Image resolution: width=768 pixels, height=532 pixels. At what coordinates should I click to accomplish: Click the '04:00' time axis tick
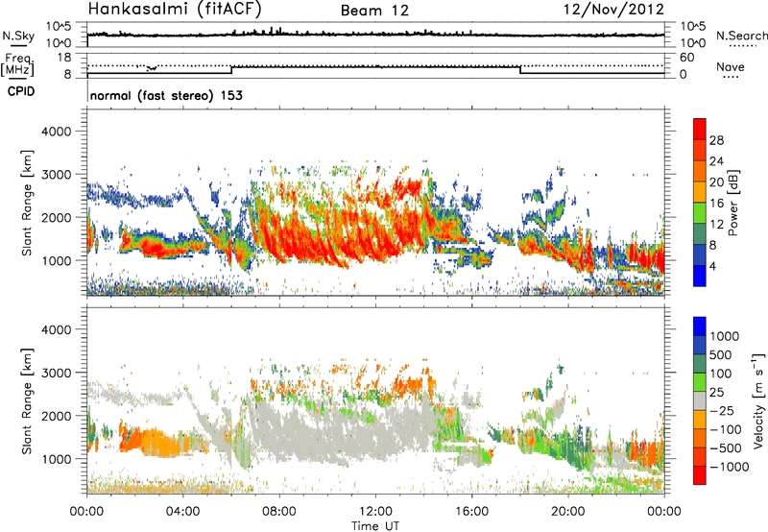click(x=182, y=512)
